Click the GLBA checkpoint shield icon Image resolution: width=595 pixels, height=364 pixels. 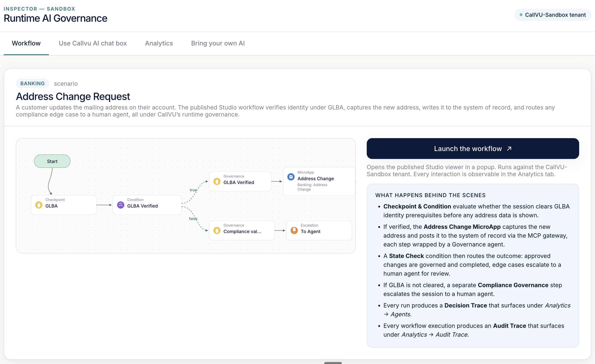pos(39,205)
